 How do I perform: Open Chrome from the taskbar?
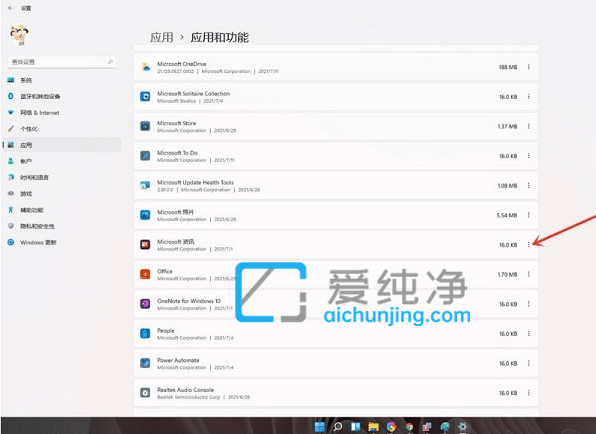(409, 427)
